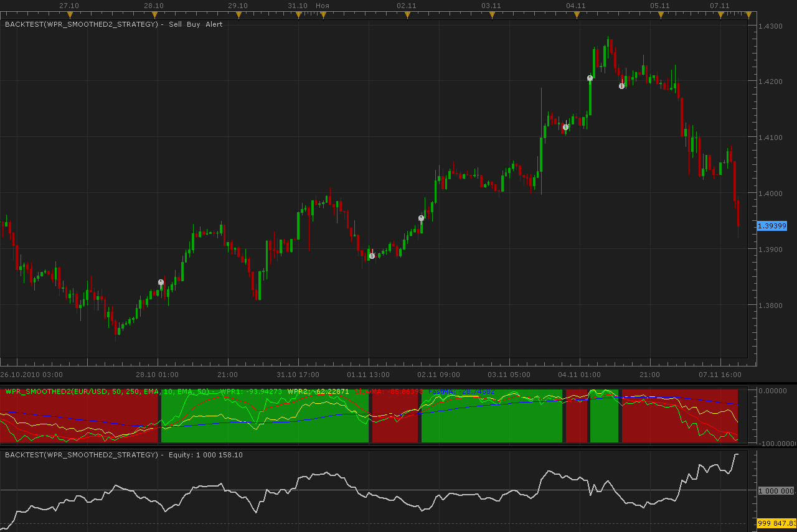
Task: Click the SlowMA: -85.86398 value
Action: click(x=389, y=391)
